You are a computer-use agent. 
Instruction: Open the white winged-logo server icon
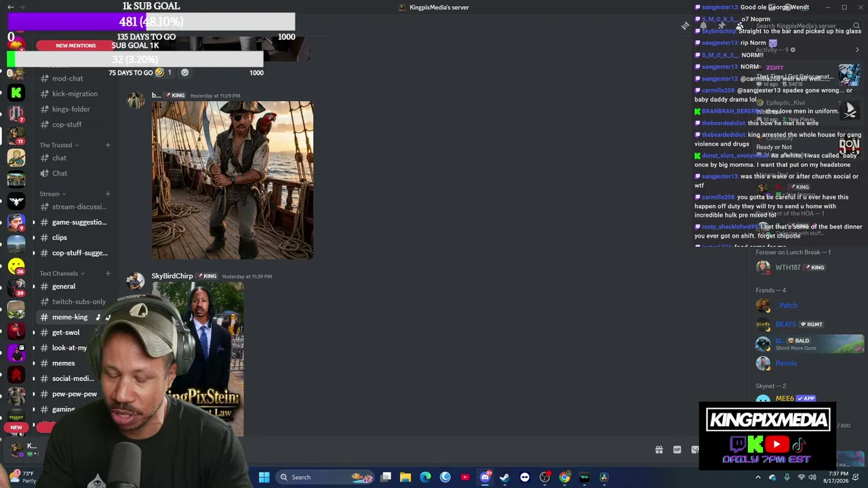click(16, 201)
